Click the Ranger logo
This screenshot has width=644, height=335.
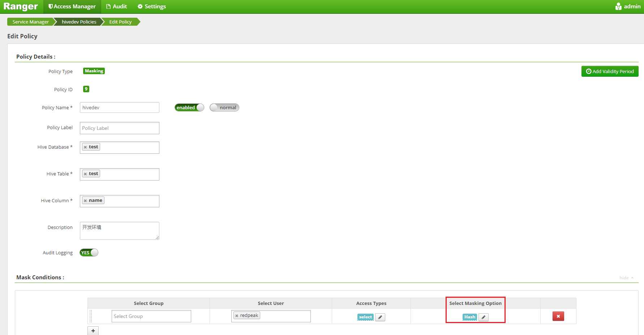click(21, 7)
